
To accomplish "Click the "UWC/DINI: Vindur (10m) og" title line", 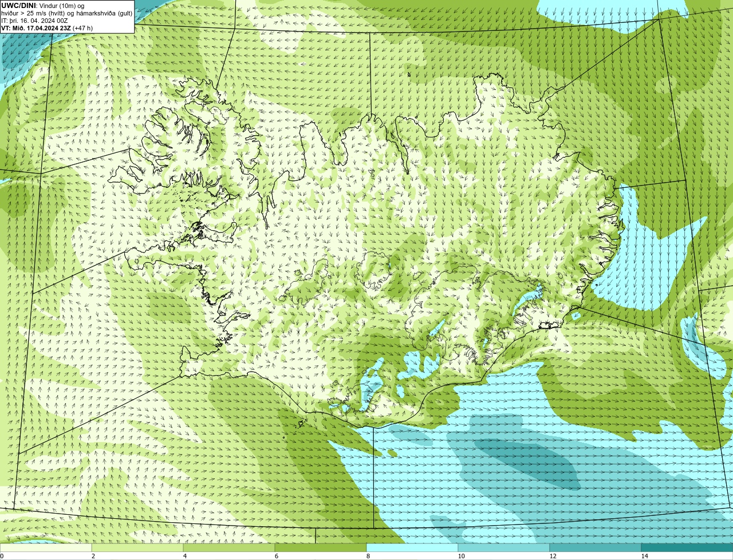I will pos(42,6).
